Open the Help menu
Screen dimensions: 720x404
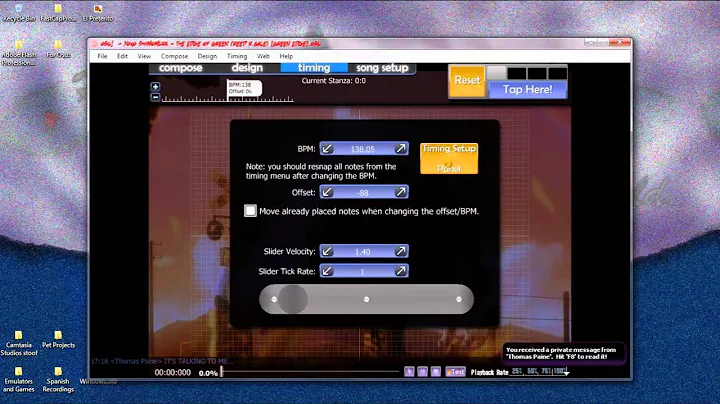(x=286, y=56)
